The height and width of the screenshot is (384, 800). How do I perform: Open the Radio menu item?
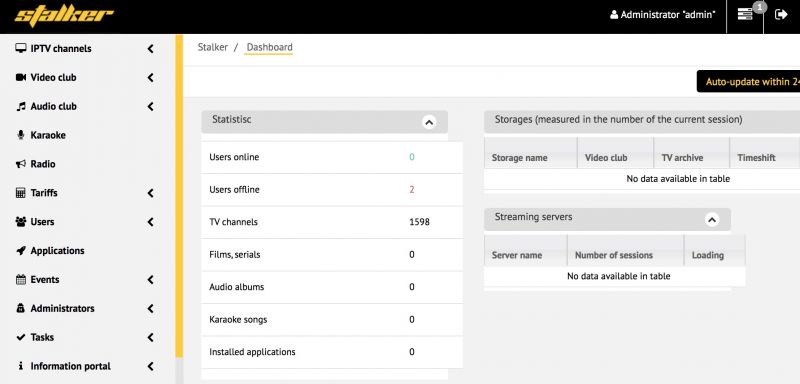[43, 164]
